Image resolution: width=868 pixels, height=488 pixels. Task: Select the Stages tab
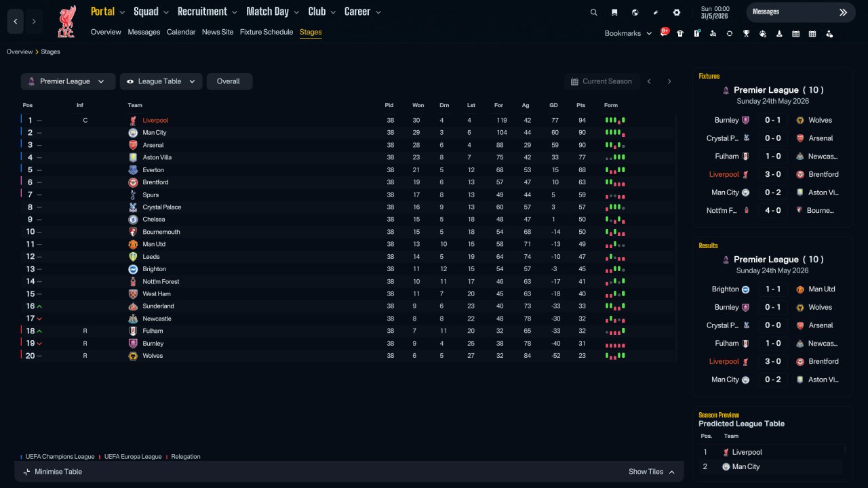[311, 32]
